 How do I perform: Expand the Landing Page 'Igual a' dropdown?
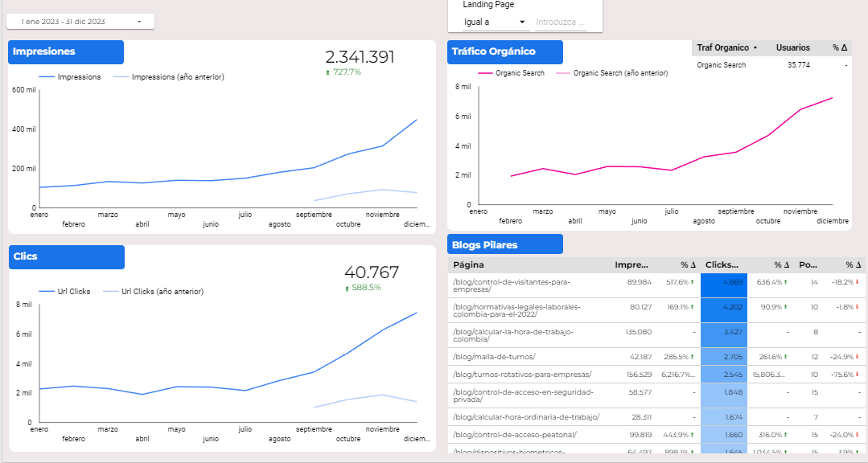[x=495, y=23]
